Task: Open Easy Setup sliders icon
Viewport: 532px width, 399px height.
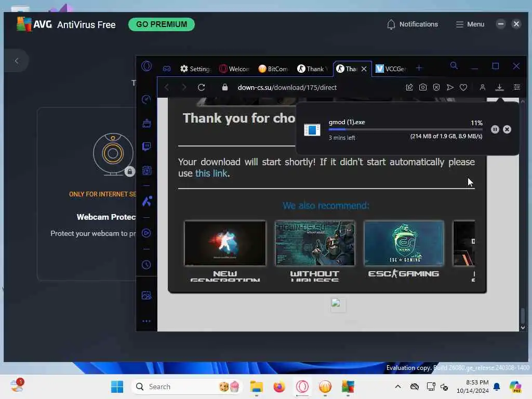Action: (517, 87)
